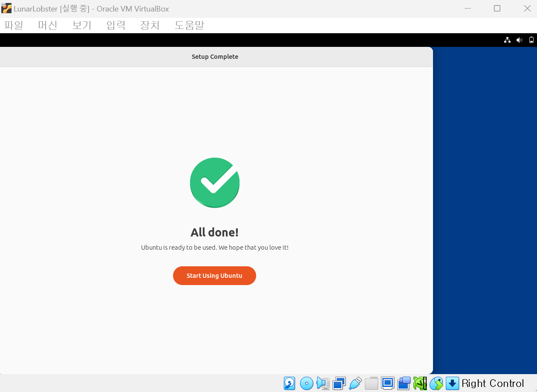Click the virtual display monitor icon
This screenshot has width=537, height=392.
coord(387,383)
